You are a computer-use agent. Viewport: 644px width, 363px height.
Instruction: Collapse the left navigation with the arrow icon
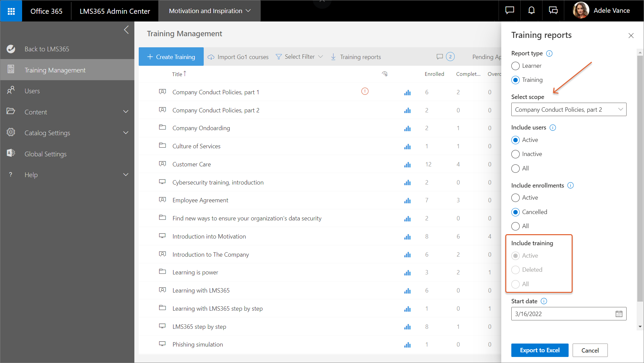pyautogui.click(x=126, y=30)
